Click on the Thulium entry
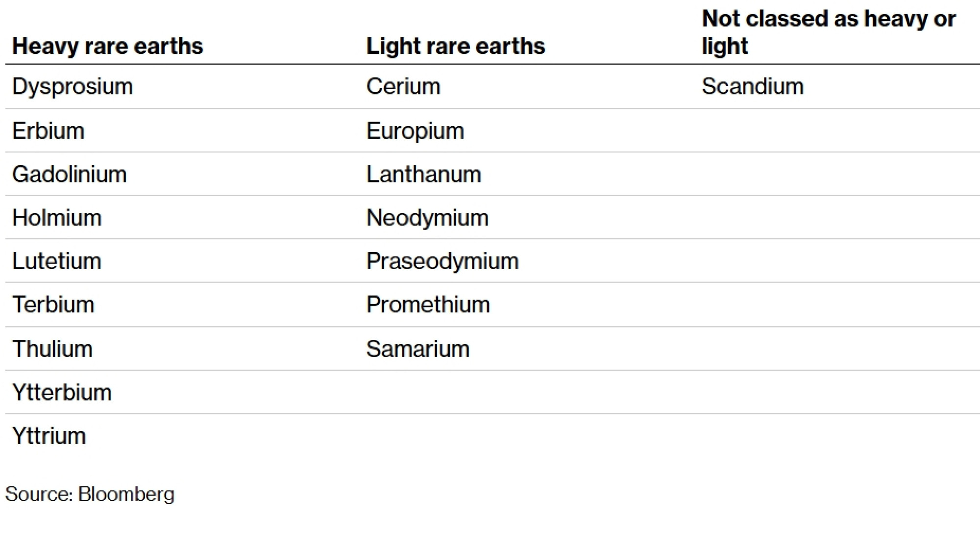 point(52,349)
